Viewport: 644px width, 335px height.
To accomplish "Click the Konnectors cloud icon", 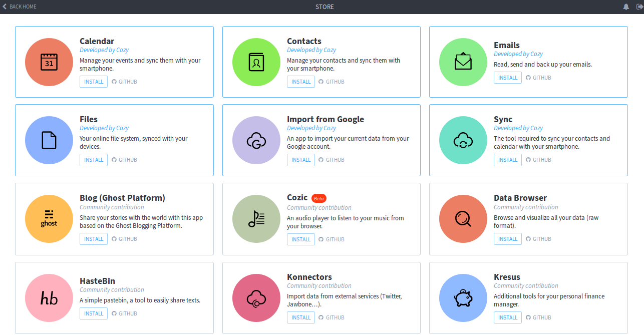I will pyautogui.click(x=256, y=298).
